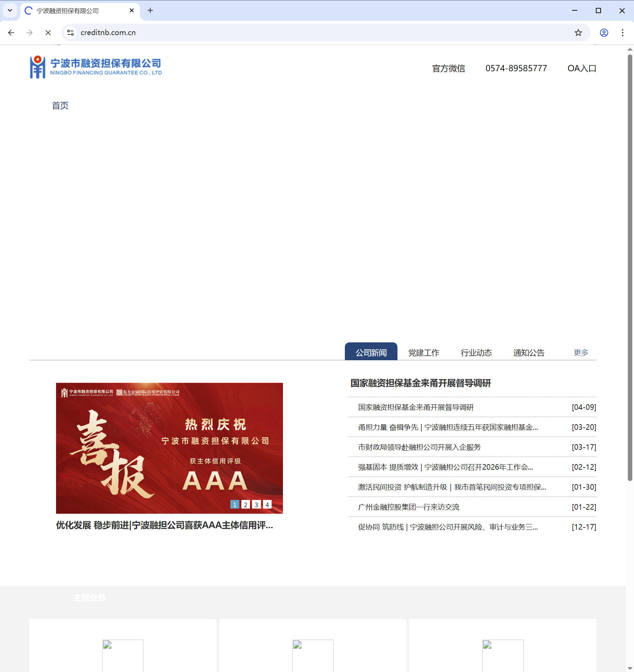This screenshot has height=672, width=634.
Task: Open a new tab with plus icon
Action: (150, 11)
